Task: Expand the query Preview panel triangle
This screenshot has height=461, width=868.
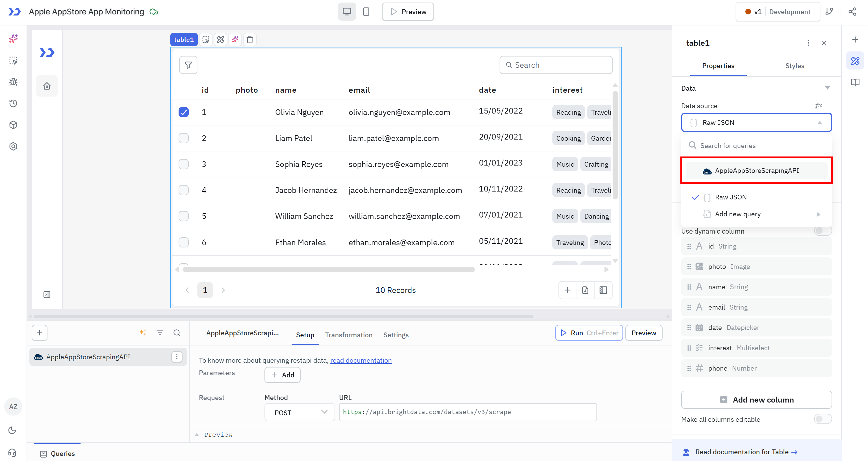Action: tap(197, 435)
